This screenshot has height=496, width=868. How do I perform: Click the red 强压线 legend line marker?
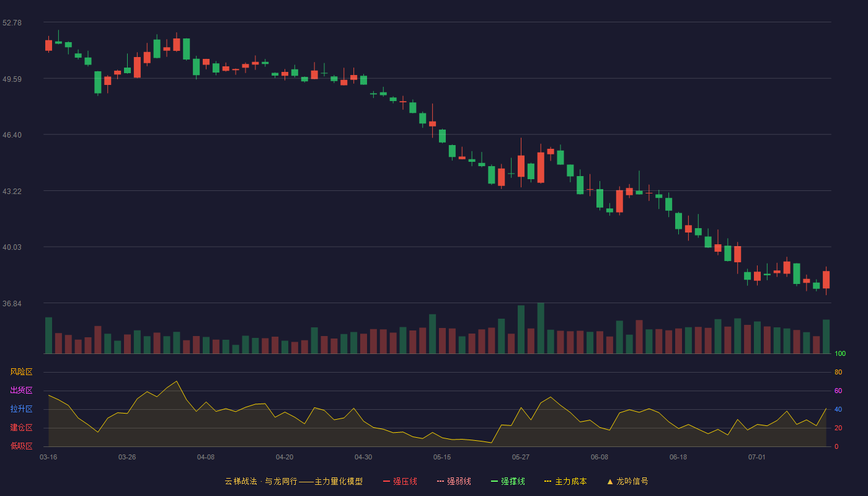[x=386, y=481]
